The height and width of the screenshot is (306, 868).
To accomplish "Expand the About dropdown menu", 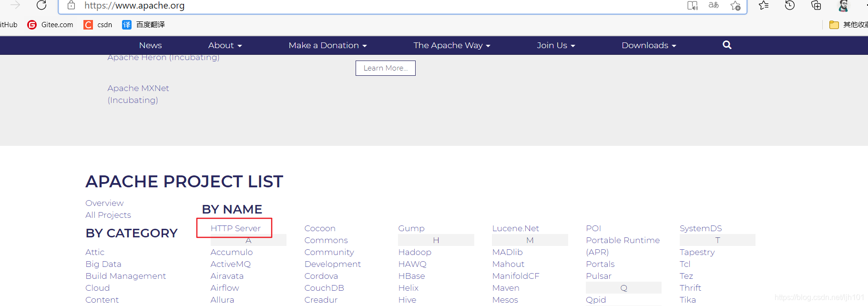I will pos(225,45).
